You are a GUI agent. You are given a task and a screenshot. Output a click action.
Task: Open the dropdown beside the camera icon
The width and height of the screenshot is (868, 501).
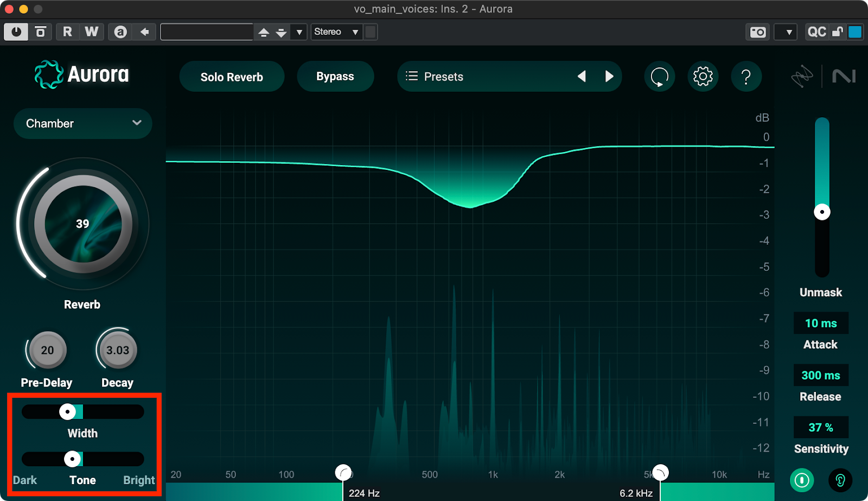786,32
